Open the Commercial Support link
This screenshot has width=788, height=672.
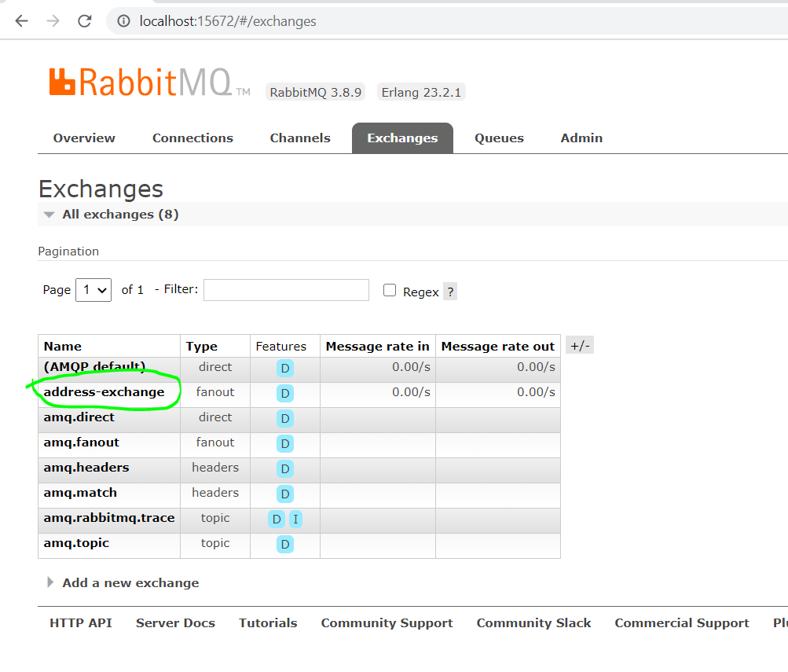point(682,623)
